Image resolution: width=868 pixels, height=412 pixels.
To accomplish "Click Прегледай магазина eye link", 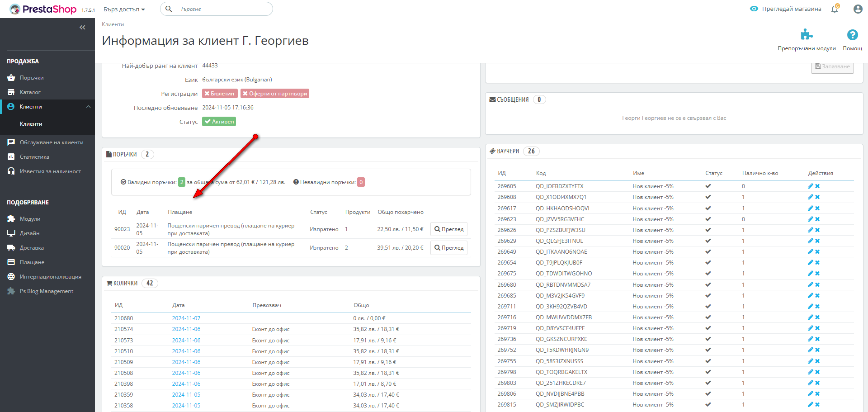I will (x=786, y=9).
